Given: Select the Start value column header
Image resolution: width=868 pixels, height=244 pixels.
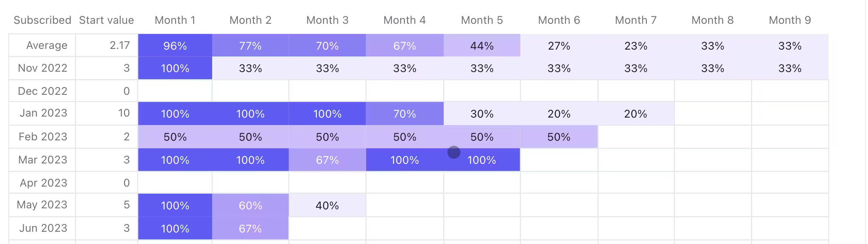Looking at the screenshot, I should [x=106, y=20].
